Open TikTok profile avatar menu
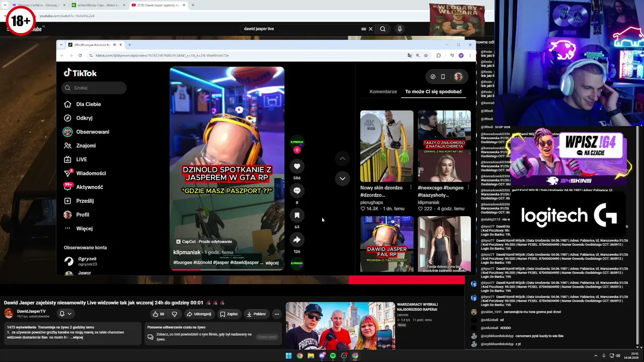The height and width of the screenshot is (362, 644). pos(458,76)
